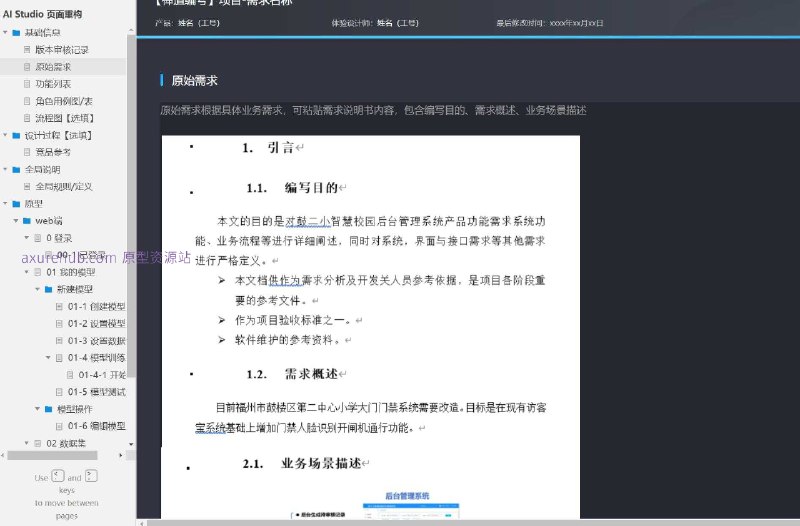
Task: Click the 后台管理系统 diagram image in the document
Action: pos(412,511)
